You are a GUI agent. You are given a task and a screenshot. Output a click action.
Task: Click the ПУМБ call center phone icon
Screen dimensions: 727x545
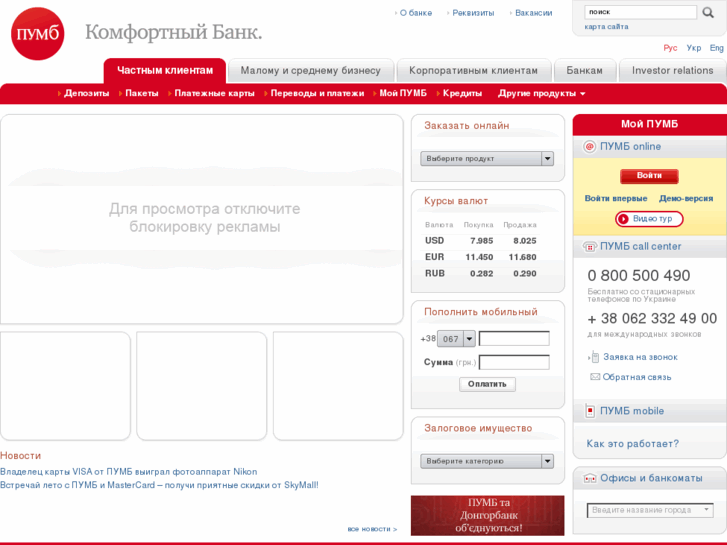click(x=590, y=247)
